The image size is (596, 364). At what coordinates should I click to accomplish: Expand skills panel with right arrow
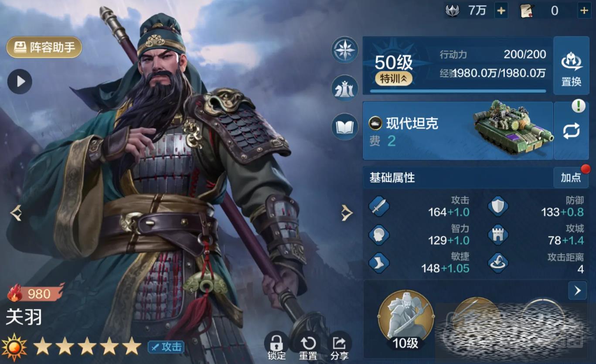point(578,291)
